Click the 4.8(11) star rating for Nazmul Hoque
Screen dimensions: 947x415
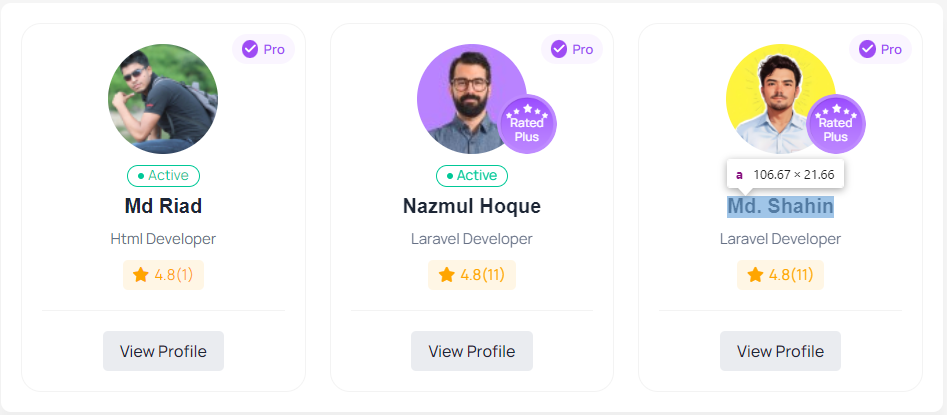[x=471, y=275]
